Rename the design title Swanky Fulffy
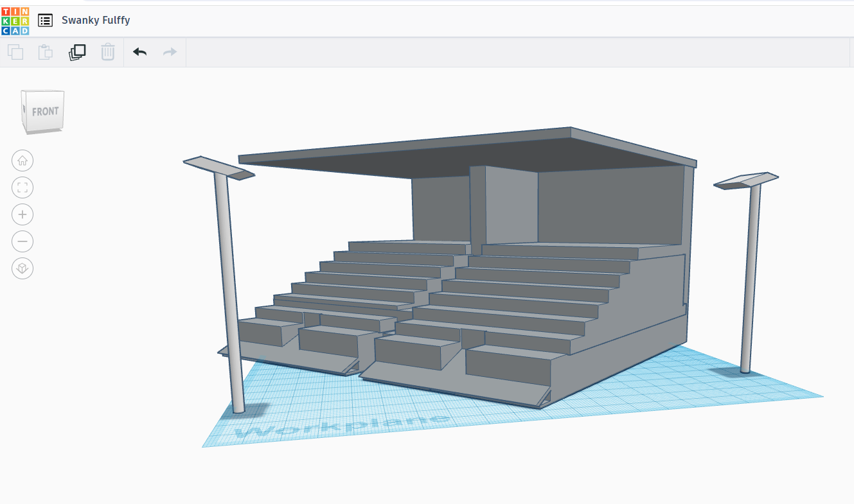The height and width of the screenshot is (504, 854). (x=96, y=20)
